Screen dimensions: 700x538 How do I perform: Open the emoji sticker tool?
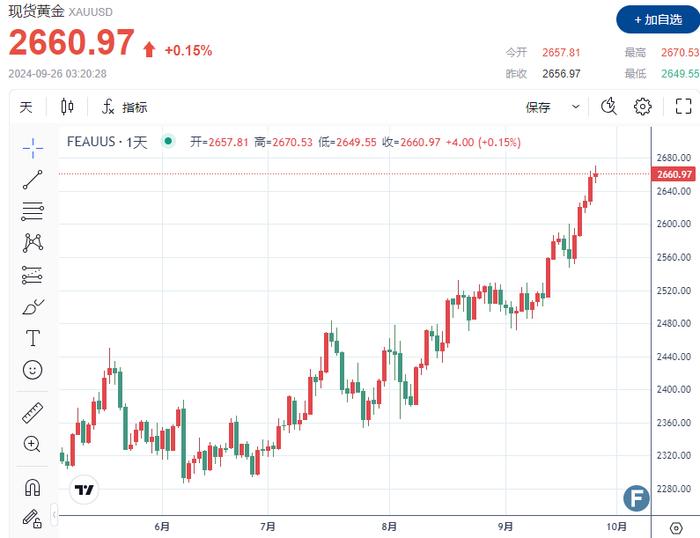coord(32,370)
